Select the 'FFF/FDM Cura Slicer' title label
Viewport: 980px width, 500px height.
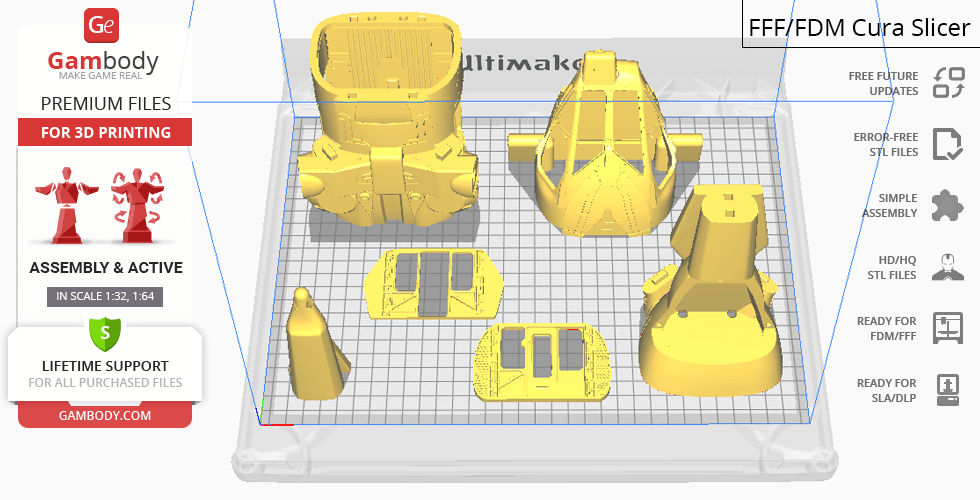coord(859,27)
